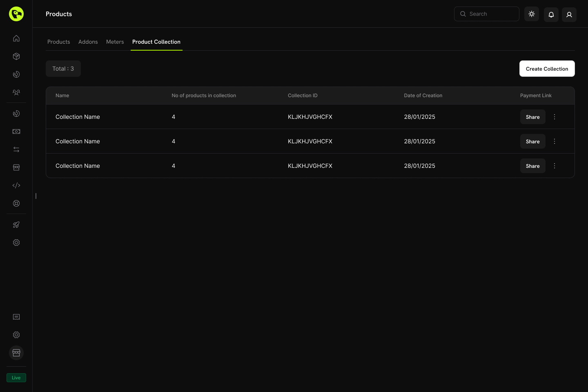Click the highlighted storefront icon near bottom
588x392 pixels.
[x=16, y=353]
